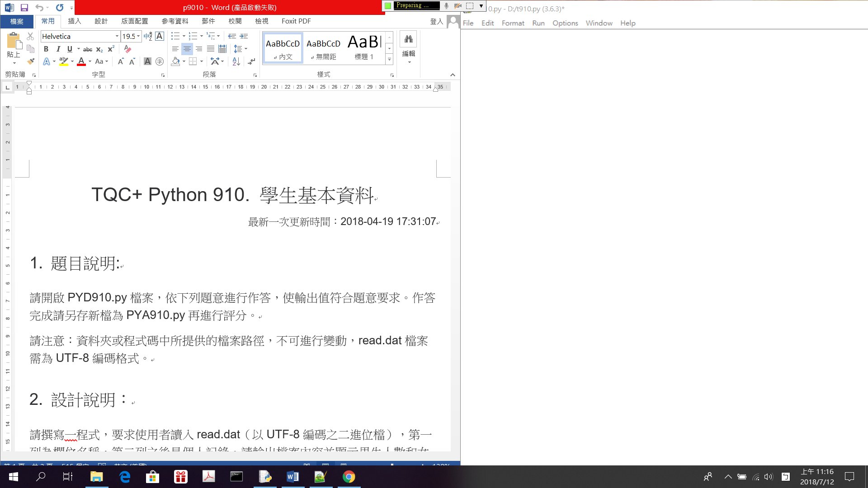Click the phonetic guide icon
868x488 pixels.
pyautogui.click(x=148, y=36)
